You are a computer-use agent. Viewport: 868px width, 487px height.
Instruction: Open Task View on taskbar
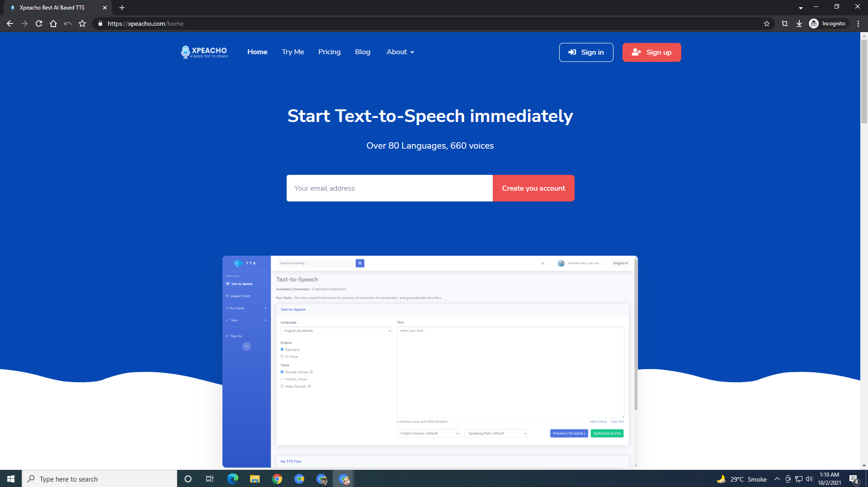point(210,479)
